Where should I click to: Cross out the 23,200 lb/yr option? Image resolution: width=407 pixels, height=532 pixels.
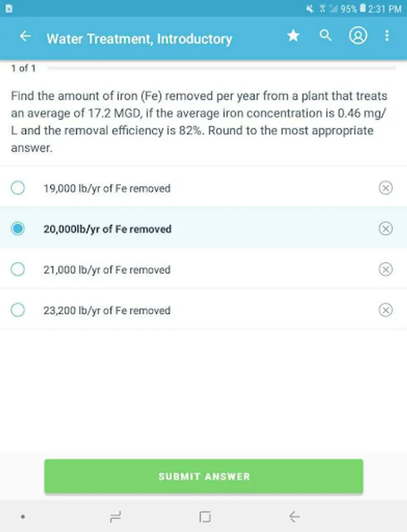385,310
